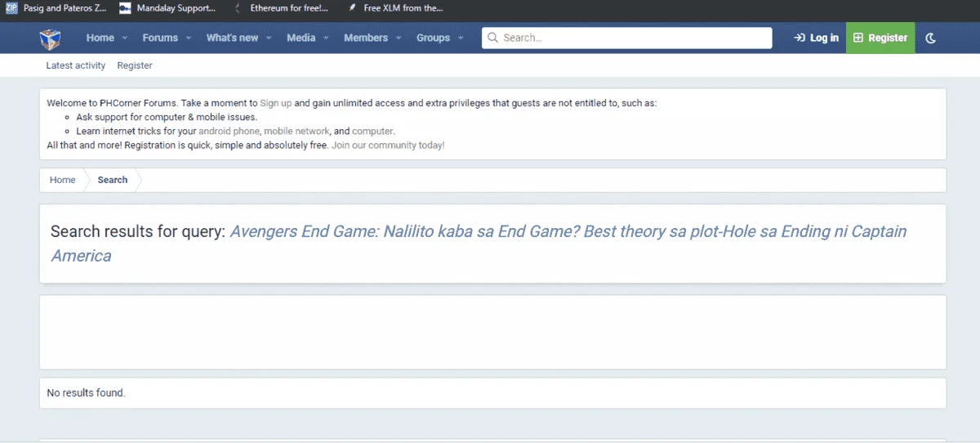Switch to Ethereum for free browser tab
The image size is (980, 443).
282,8
